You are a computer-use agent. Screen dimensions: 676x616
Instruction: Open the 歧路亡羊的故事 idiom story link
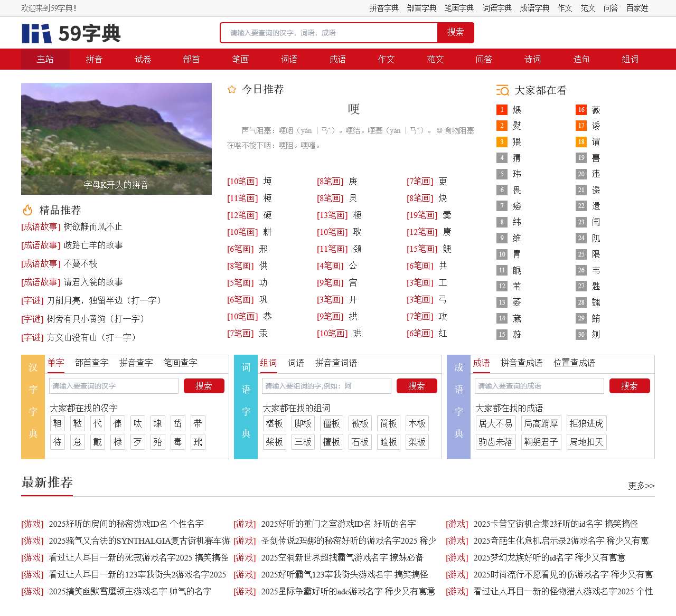coord(93,245)
